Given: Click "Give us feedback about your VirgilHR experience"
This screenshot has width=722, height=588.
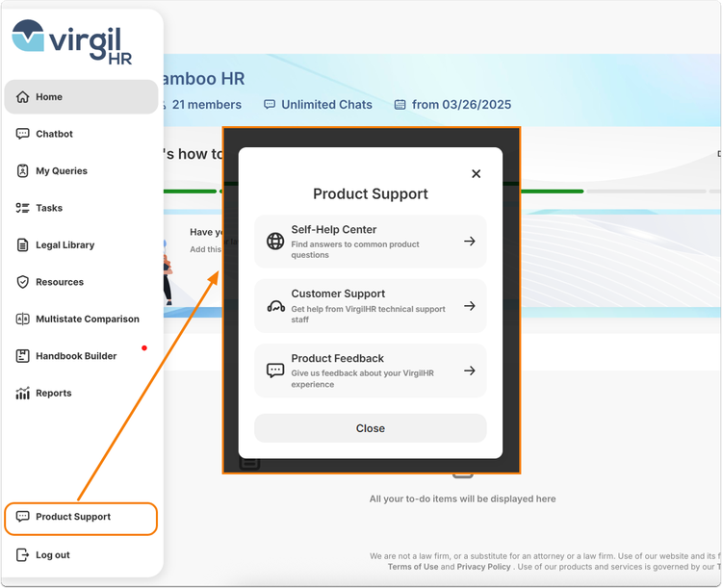Looking at the screenshot, I should [x=362, y=378].
